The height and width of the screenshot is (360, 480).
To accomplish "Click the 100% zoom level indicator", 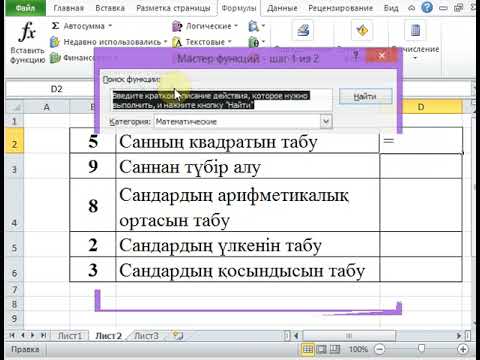I will (358, 349).
